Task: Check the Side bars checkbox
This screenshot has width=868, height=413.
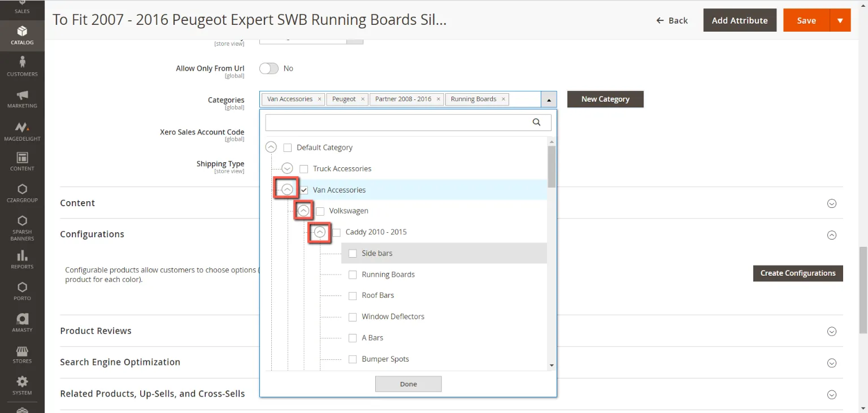Action: point(353,253)
